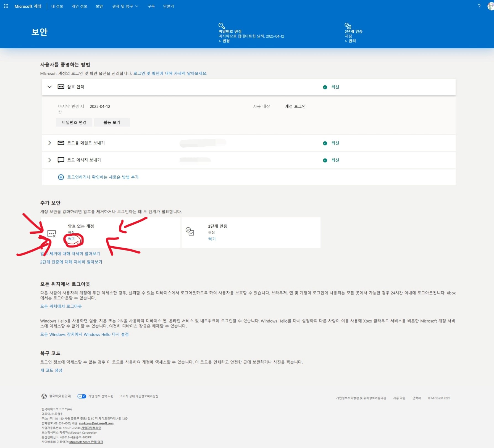
Task: Open 암호 제거에 대해 자세히 알아보기 link
Action: point(70,254)
